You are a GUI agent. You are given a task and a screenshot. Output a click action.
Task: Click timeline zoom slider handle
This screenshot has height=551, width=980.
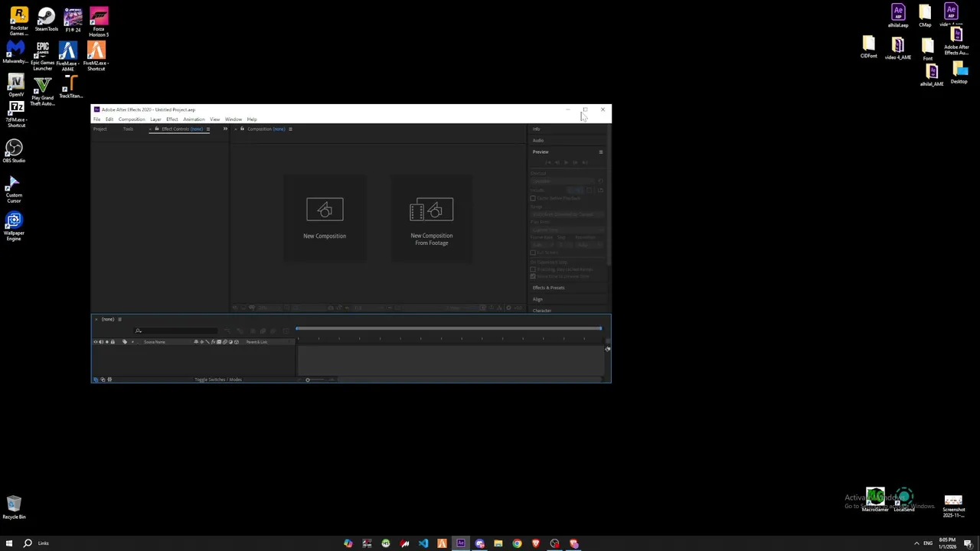coord(308,380)
